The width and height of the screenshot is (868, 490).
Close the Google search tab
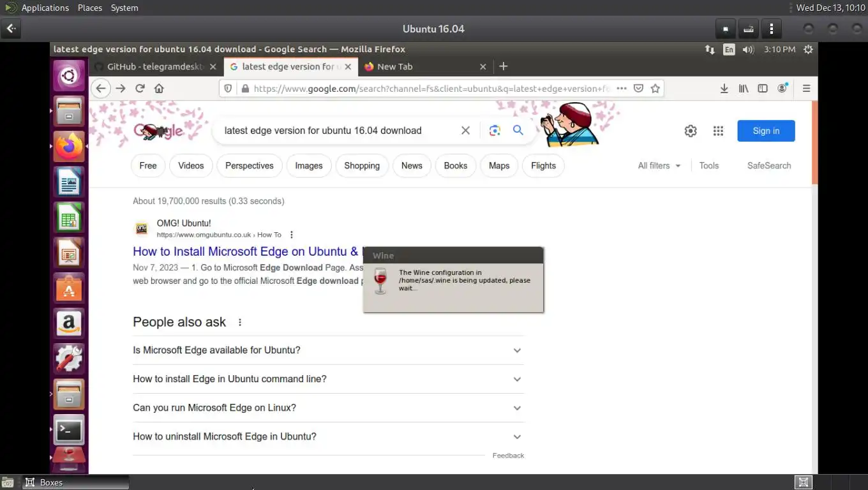point(348,66)
